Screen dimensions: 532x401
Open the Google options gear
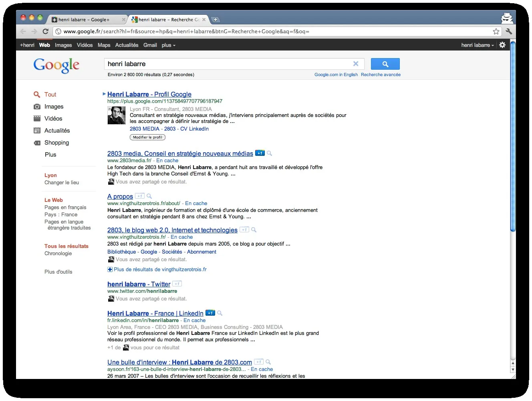(x=502, y=45)
